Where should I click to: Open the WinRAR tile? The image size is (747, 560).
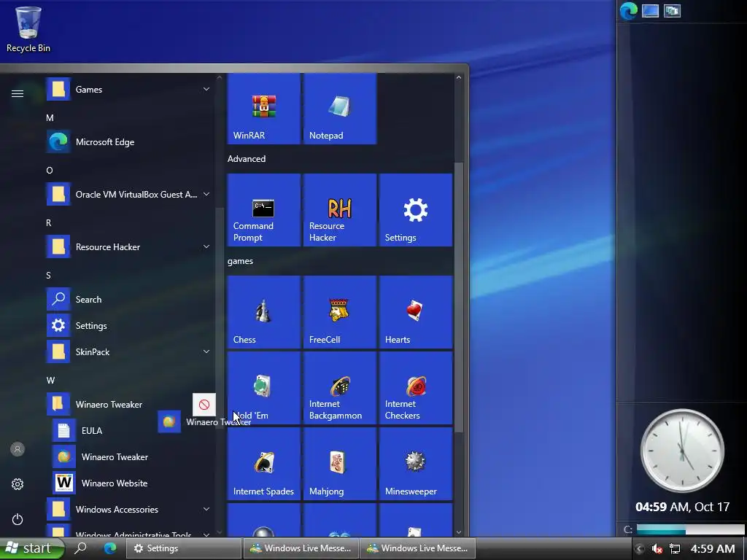click(263, 109)
